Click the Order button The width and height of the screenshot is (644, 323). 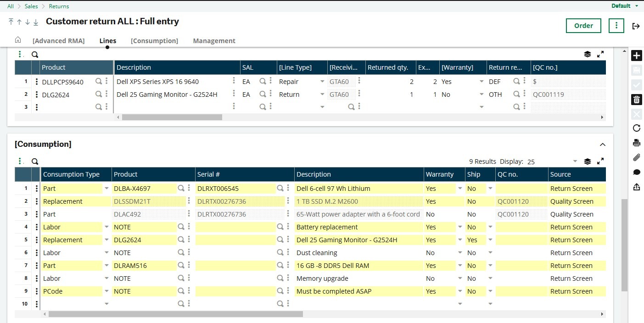pos(583,26)
